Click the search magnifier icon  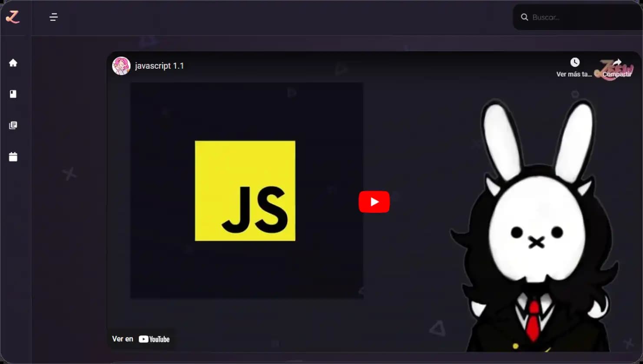[524, 17]
